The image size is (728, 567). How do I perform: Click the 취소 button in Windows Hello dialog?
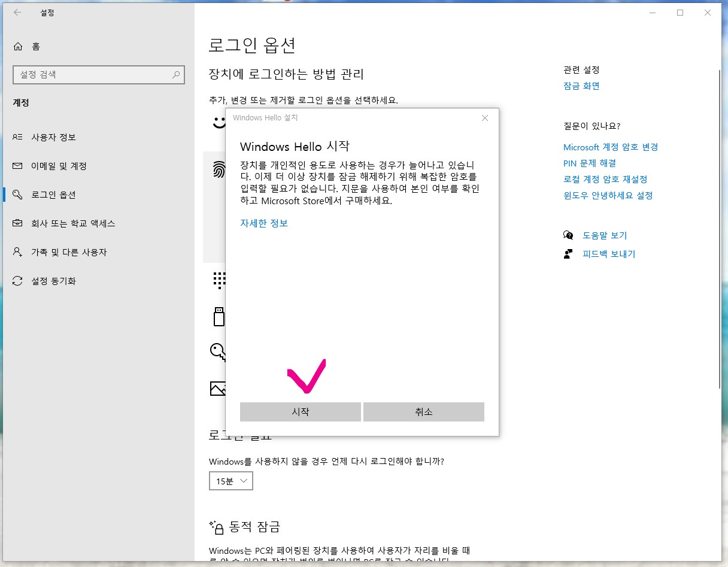click(424, 412)
